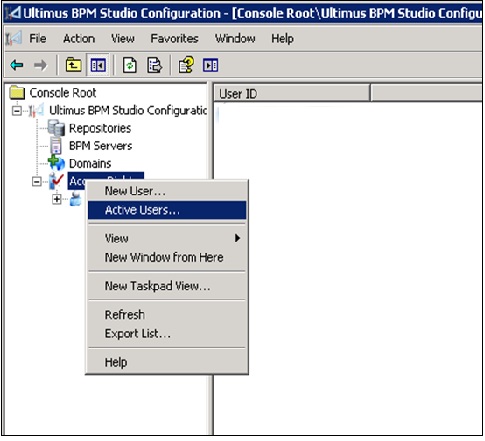Select New Window from Here
Screen dimensions: 485x441
[167, 257]
